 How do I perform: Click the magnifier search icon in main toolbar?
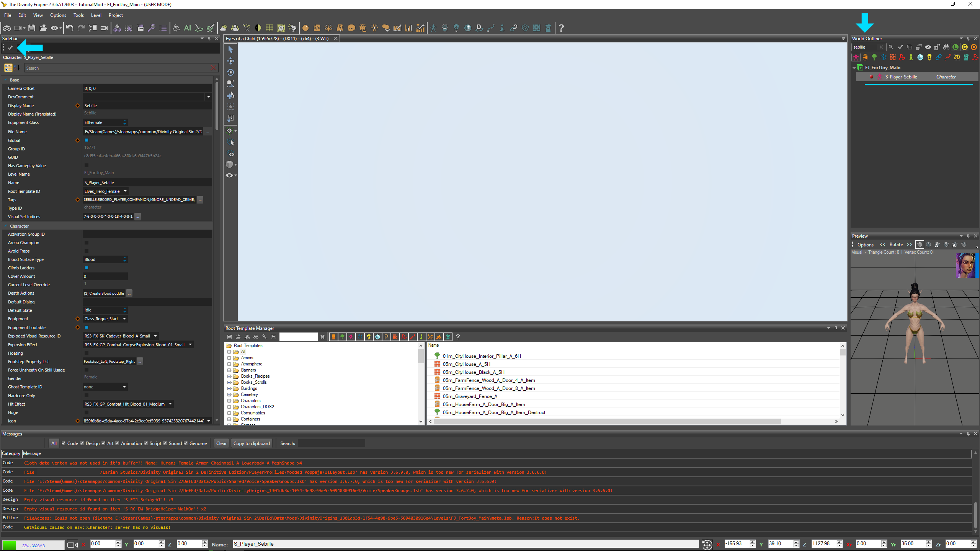tap(152, 28)
